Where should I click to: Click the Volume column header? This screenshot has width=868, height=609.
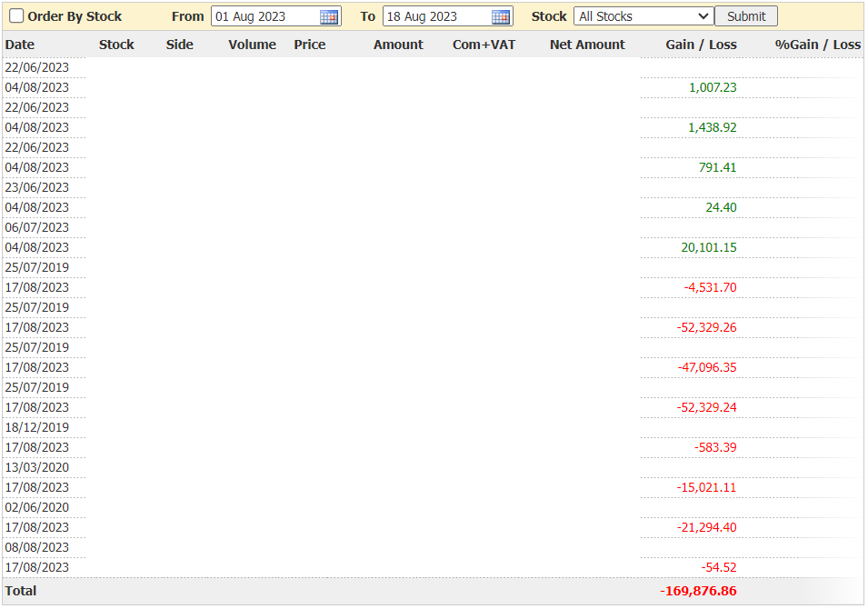[253, 45]
